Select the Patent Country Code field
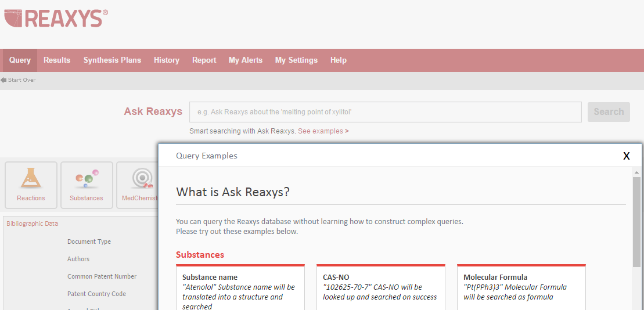The image size is (644, 310). coord(96,294)
